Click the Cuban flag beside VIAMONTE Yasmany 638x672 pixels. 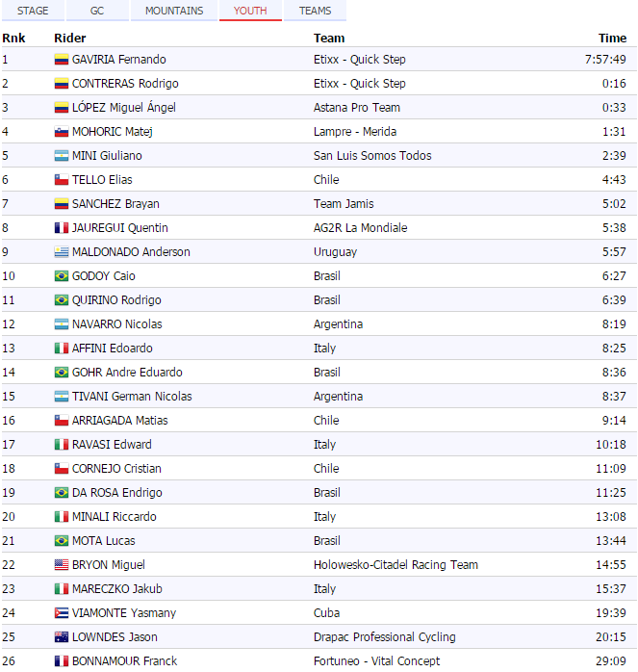coord(62,613)
